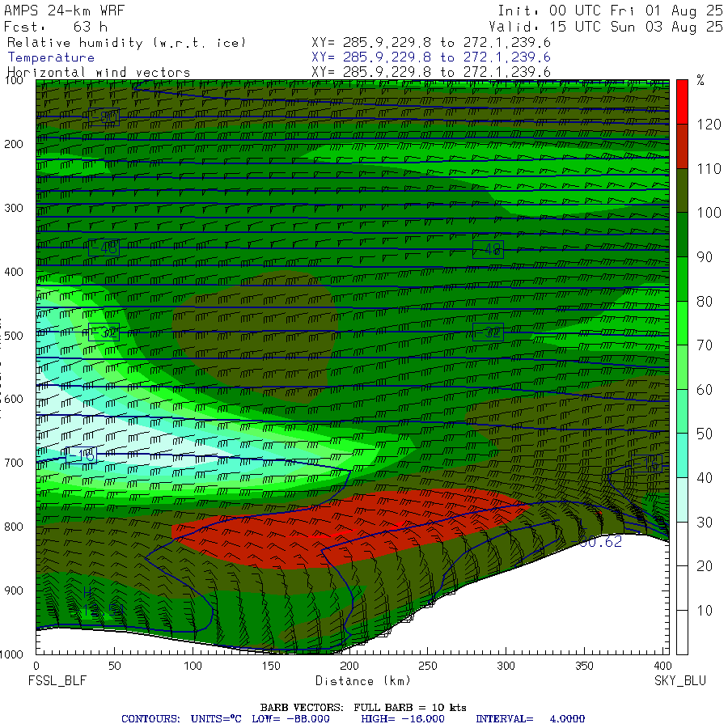This screenshot has width=728, height=728.
Task: Click the colorbar value 30
Action: (705, 523)
